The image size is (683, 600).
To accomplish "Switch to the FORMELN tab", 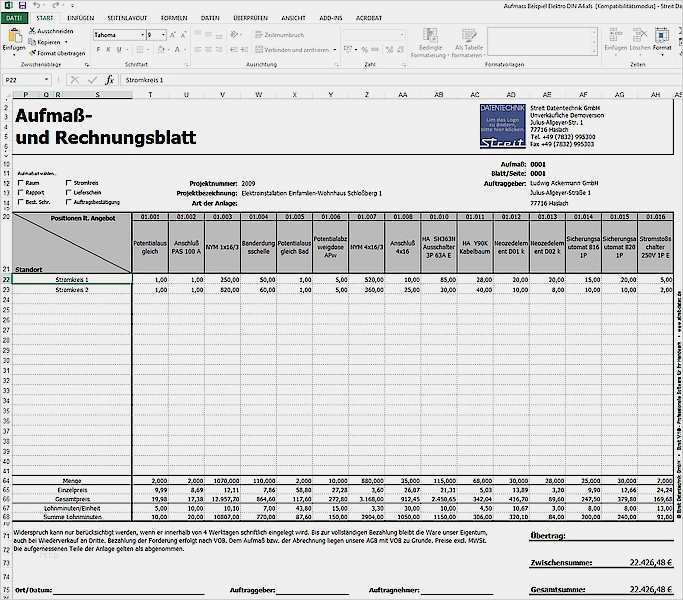I will (x=173, y=18).
